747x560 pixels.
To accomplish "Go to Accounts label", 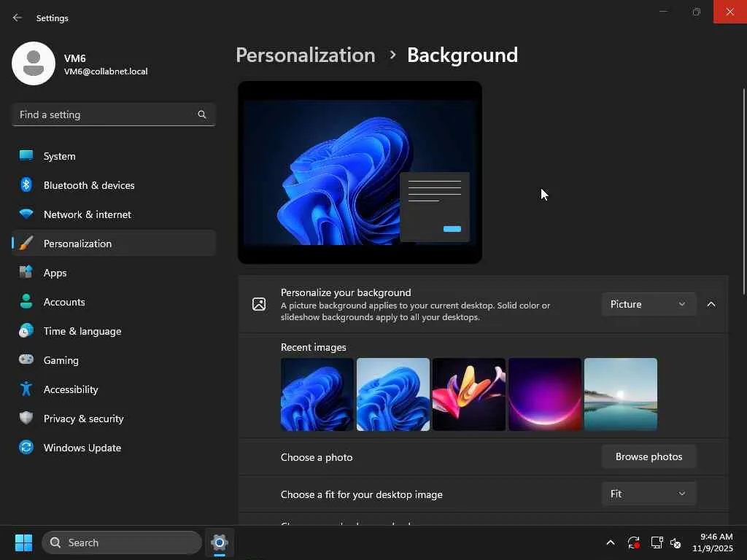I will tap(64, 302).
